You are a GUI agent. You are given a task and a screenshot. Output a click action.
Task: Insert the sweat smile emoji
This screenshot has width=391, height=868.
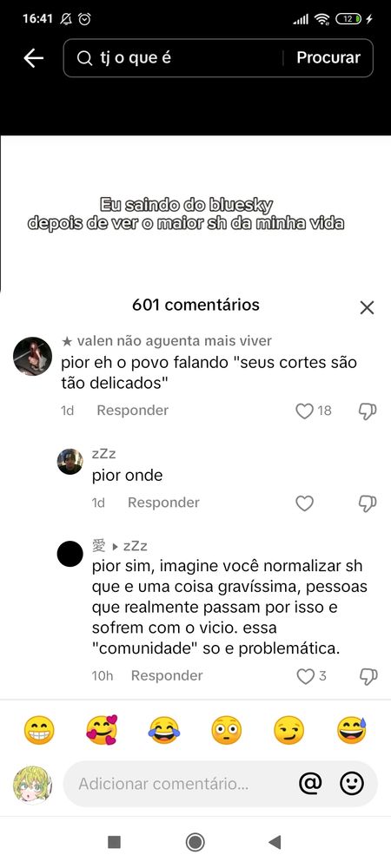(x=352, y=730)
